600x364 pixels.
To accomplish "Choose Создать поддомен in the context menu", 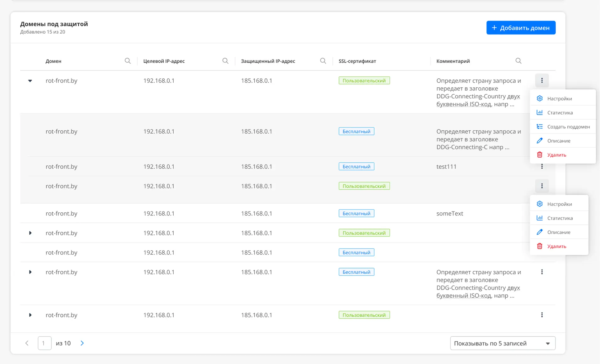I will coord(563,127).
